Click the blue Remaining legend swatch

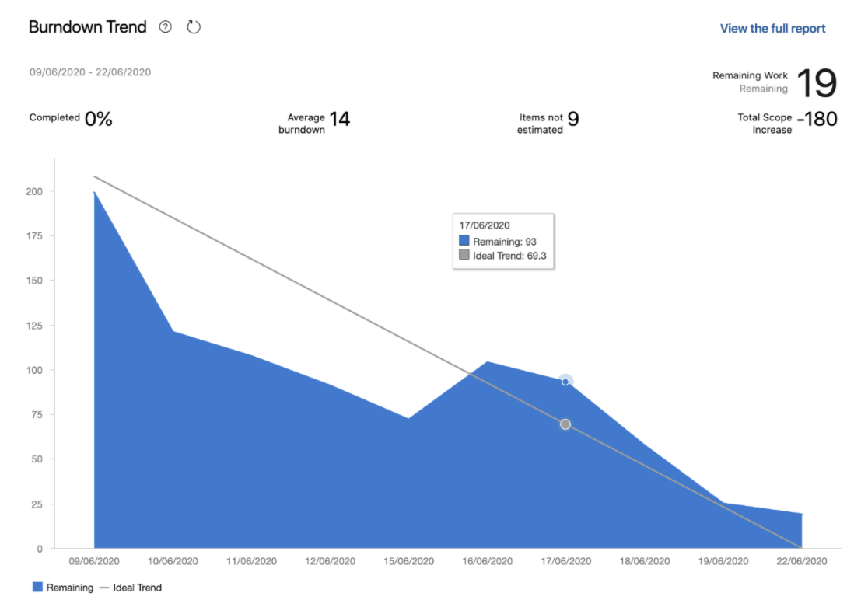[37, 587]
